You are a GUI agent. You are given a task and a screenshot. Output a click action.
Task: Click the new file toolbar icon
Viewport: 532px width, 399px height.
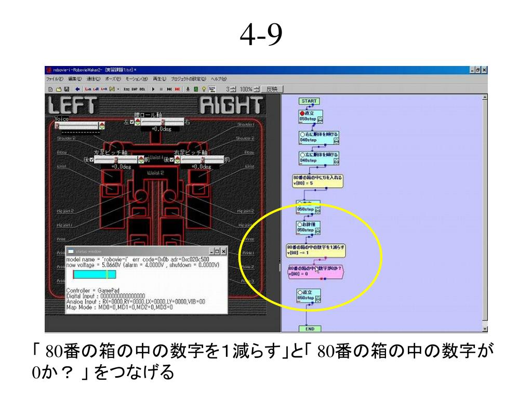(50, 89)
